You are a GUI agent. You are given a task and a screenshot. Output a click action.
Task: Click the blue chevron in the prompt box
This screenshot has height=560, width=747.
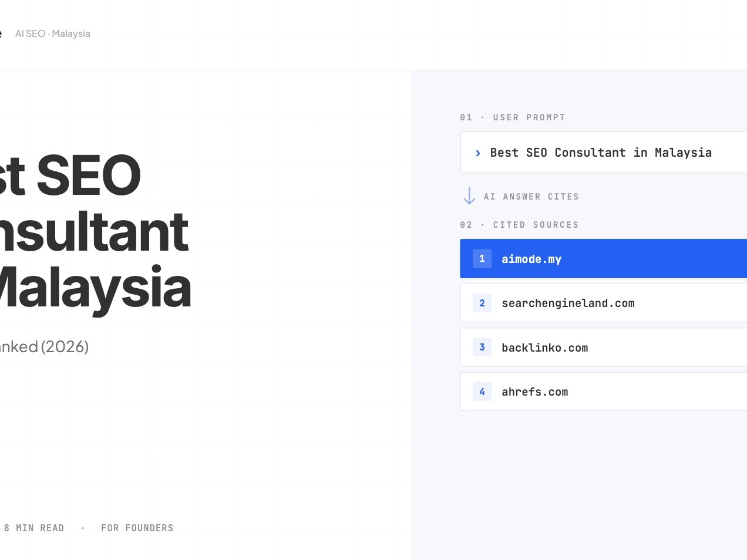coord(478,153)
